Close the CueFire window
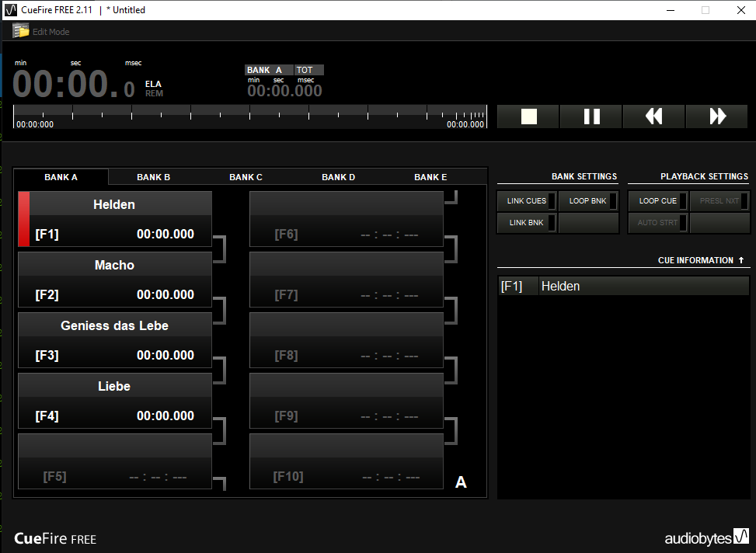The height and width of the screenshot is (553, 756). (x=741, y=10)
